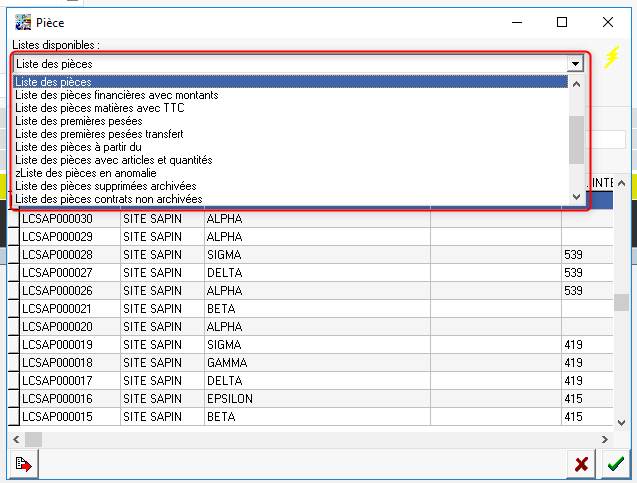Confirm with the green checkmark button
The width and height of the screenshot is (637, 483).
pyautogui.click(x=615, y=463)
